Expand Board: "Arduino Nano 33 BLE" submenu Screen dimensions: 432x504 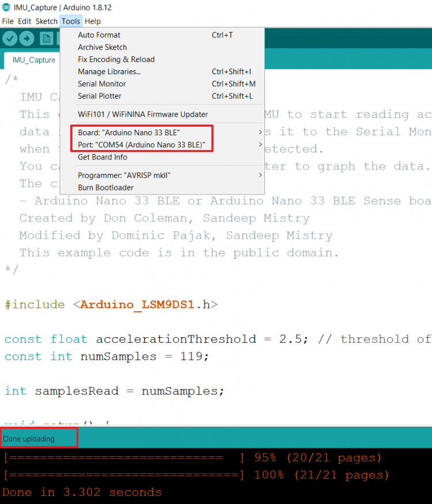pyautogui.click(x=162, y=132)
